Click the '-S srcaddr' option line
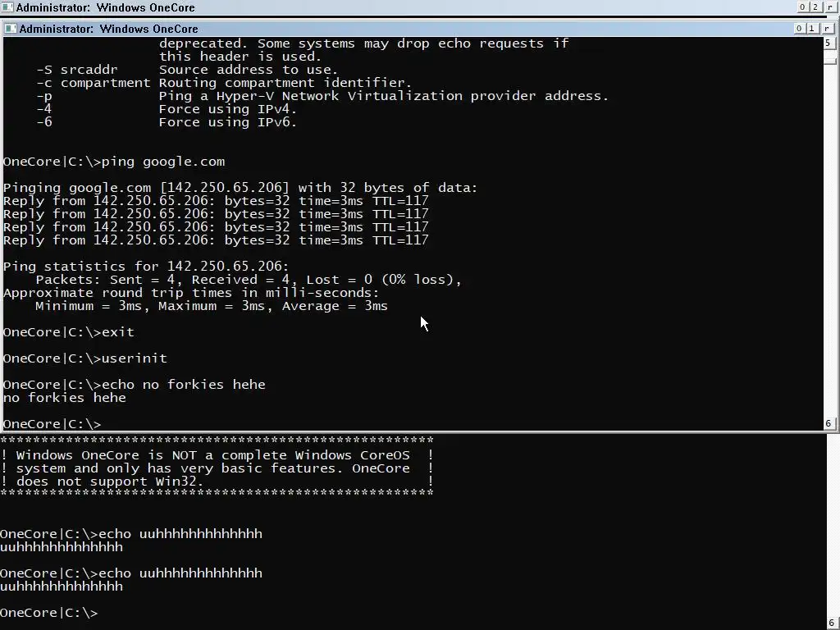 coord(187,71)
